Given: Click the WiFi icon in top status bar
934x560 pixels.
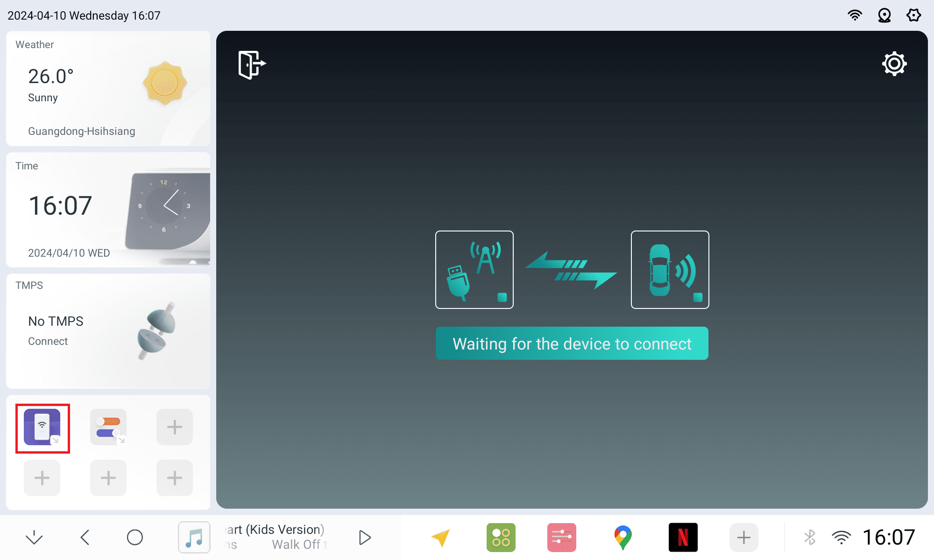Looking at the screenshot, I should click(x=855, y=15).
